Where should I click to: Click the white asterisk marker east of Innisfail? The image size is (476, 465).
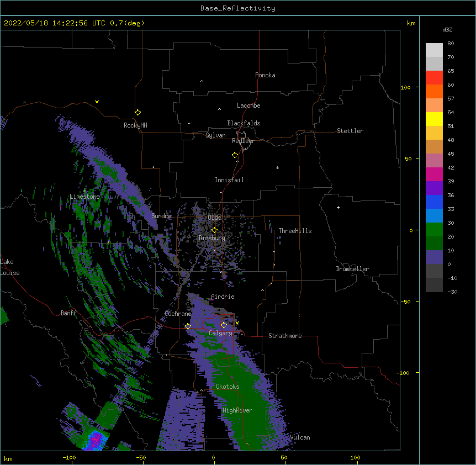tap(277, 167)
